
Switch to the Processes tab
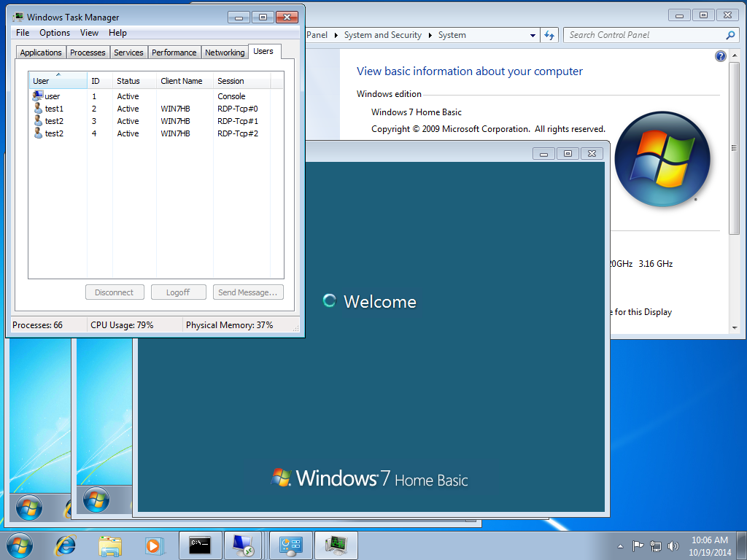coord(88,52)
